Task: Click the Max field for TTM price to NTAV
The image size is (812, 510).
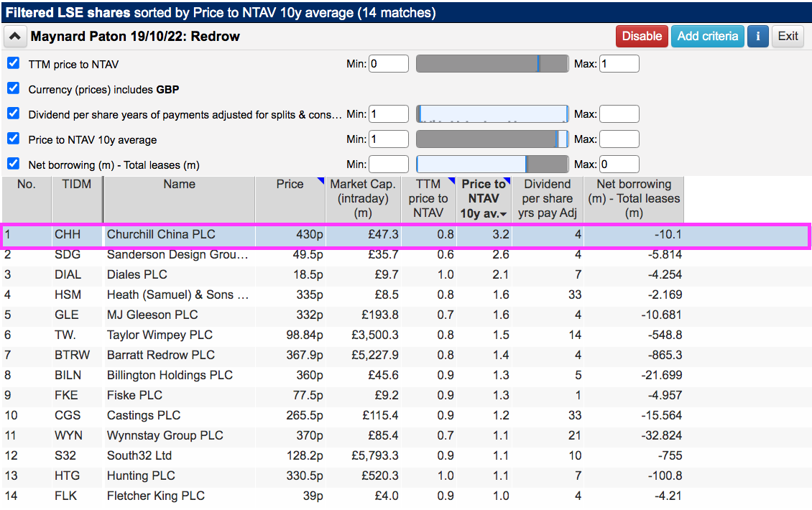Action: click(x=619, y=64)
